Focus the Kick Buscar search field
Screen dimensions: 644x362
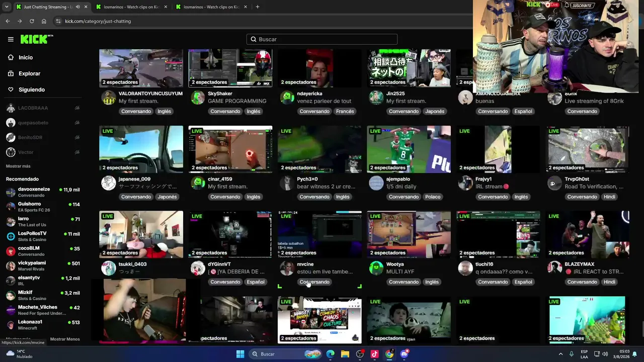point(322,39)
